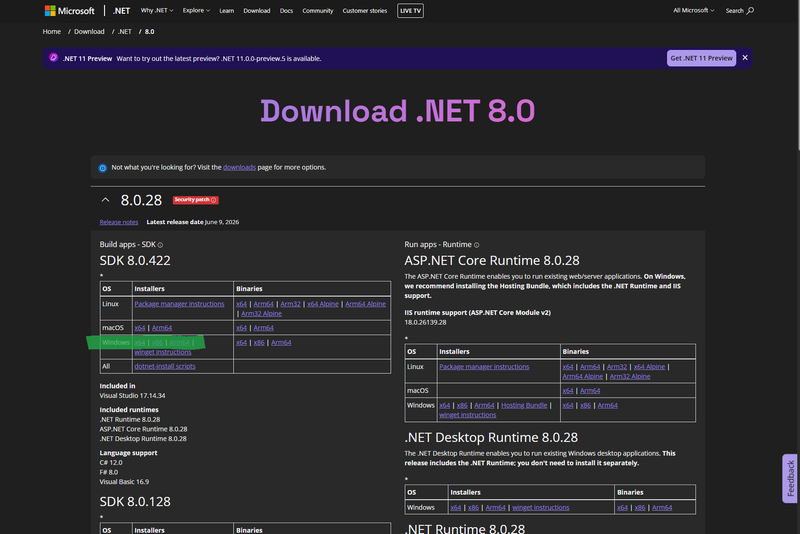Click info icon next to Build apps - SDK
The image size is (800, 534).
pyautogui.click(x=160, y=245)
